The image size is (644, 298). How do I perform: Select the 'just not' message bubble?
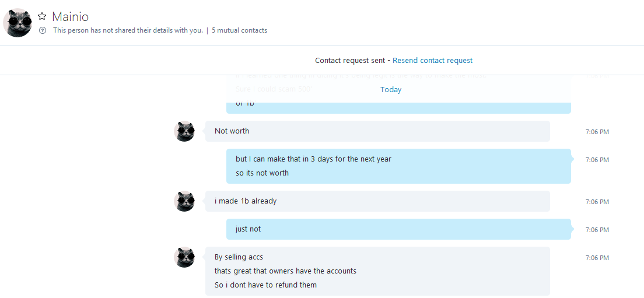pyautogui.click(x=398, y=229)
